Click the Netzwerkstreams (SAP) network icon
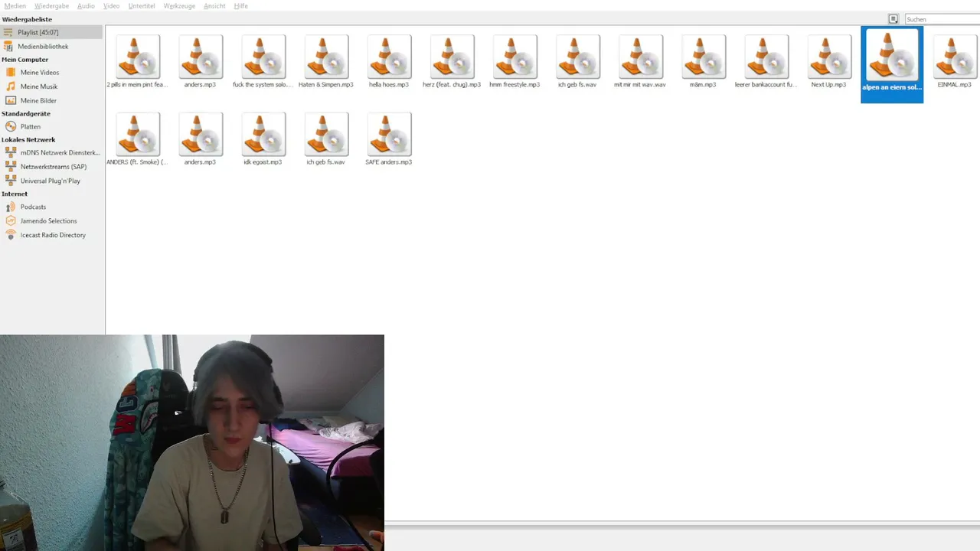 (x=11, y=167)
